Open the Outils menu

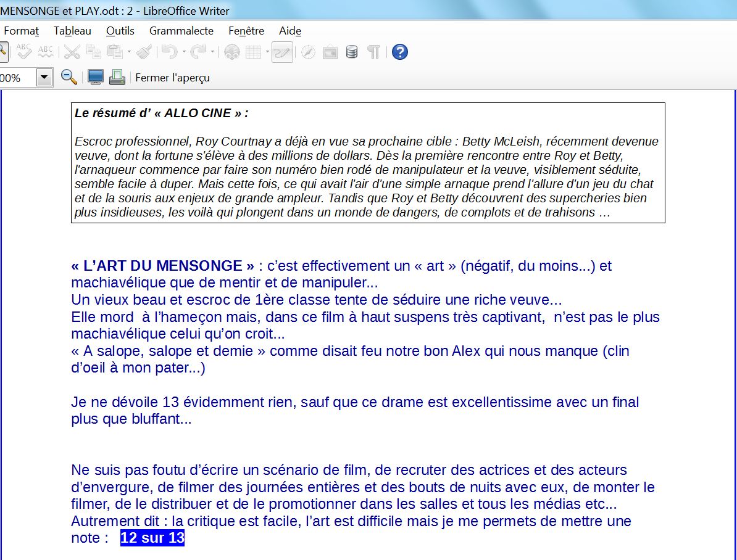pos(120,31)
